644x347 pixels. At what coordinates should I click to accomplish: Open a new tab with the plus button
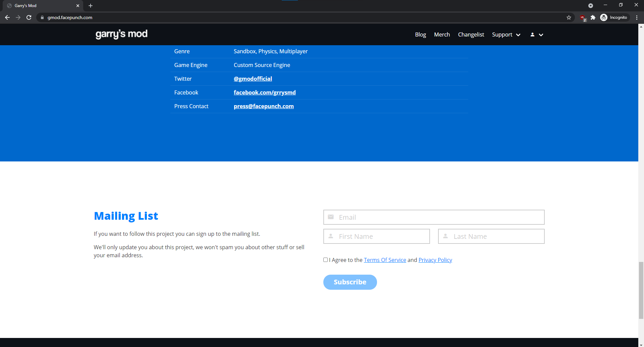coord(91,6)
